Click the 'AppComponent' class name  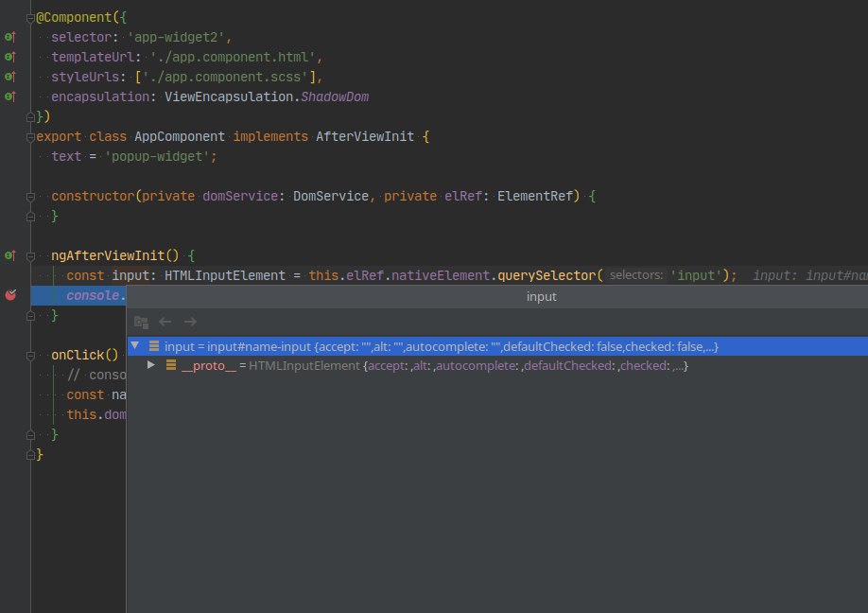pyautogui.click(x=180, y=137)
